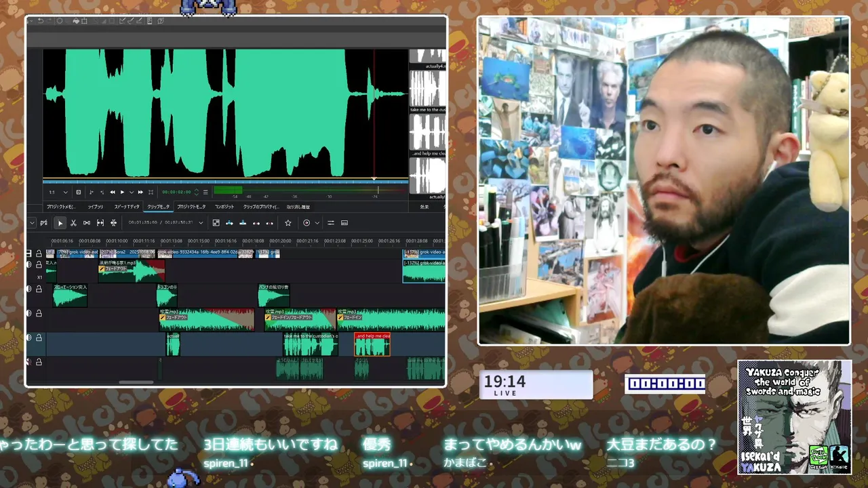Lock the 吹雪.mp3 audio track
The height and width of the screenshot is (488, 868).
pyautogui.click(x=39, y=313)
